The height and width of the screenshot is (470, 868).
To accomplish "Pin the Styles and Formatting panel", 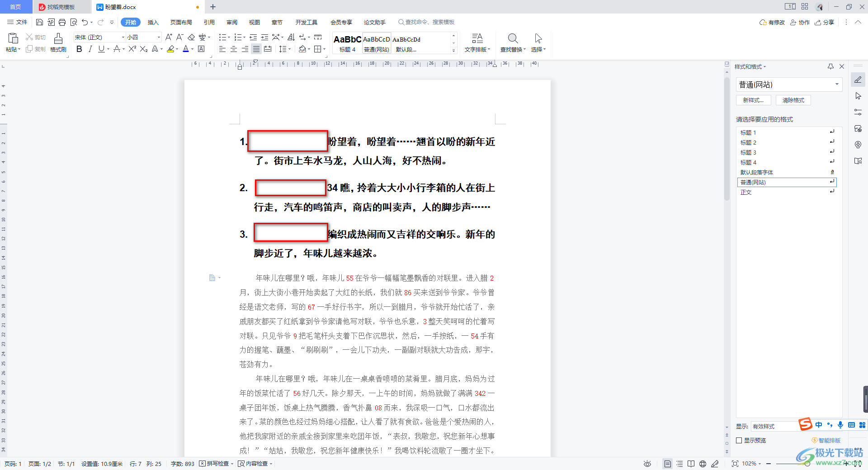I will click(x=830, y=66).
